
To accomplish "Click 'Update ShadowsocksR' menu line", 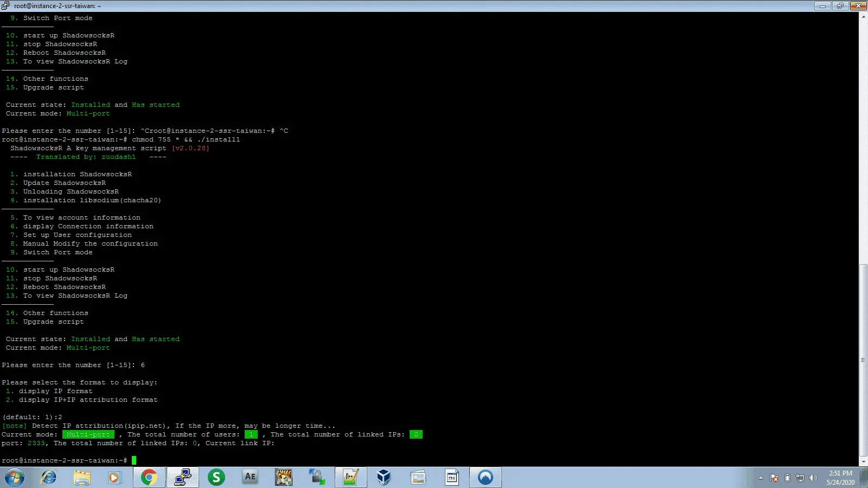I will pyautogui.click(x=65, y=183).
